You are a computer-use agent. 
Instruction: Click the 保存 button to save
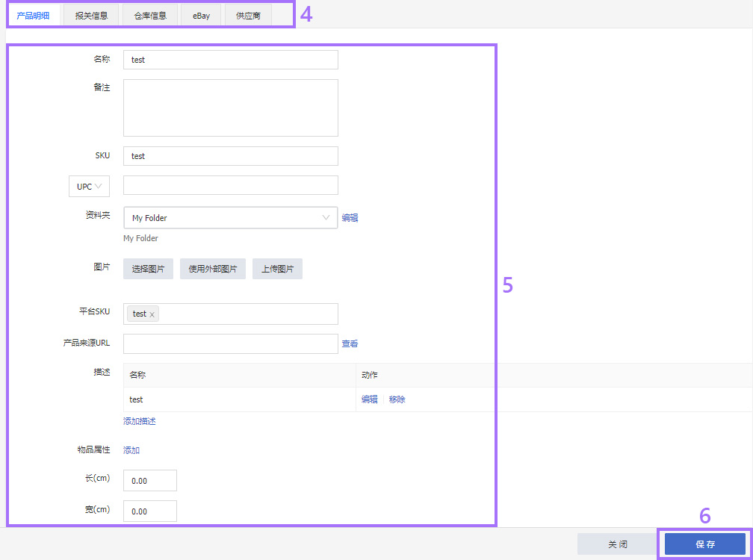[x=703, y=544]
